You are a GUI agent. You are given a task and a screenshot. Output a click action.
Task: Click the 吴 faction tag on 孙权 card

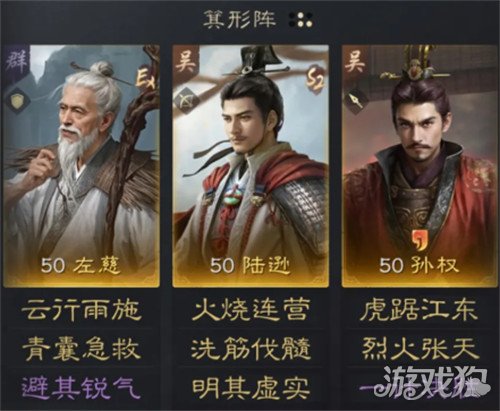355,61
